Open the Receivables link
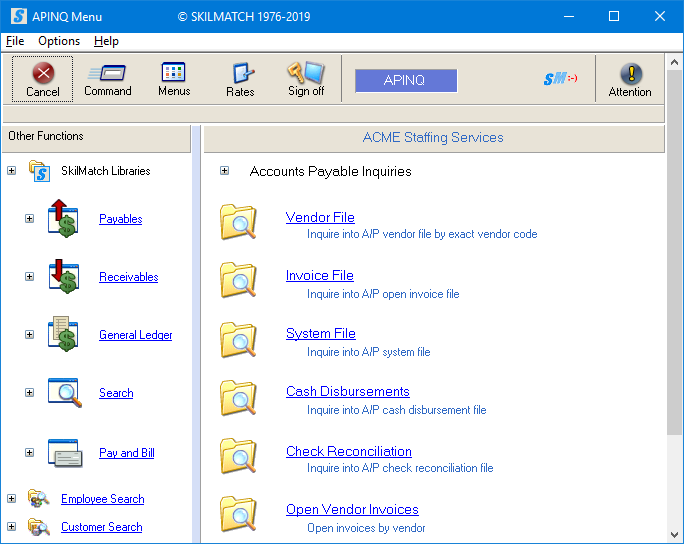The height and width of the screenshot is (544, 684). pos(129,277)
